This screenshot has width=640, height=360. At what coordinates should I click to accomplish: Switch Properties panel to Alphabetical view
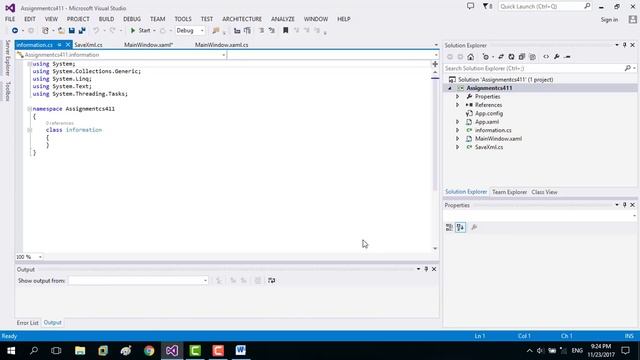pyautogui.click(x=460, y=227)
